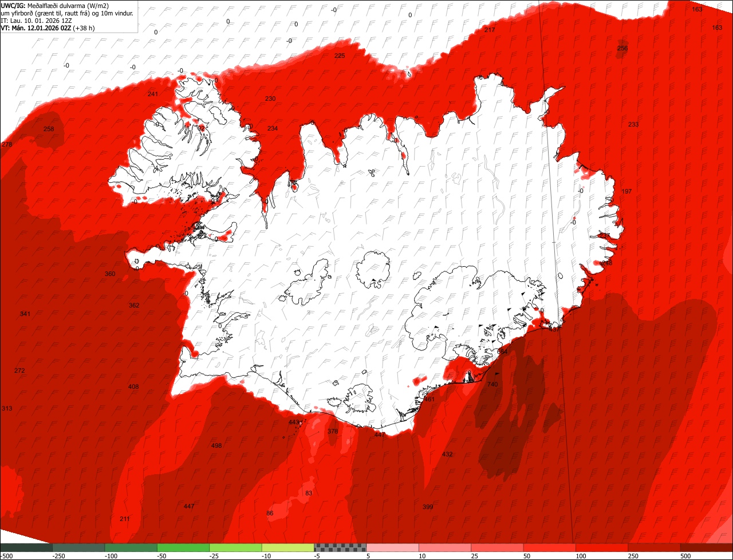This screenshot has width=733, height=560.
Task: Click the '500' legend label
Action: pos(685,555)
